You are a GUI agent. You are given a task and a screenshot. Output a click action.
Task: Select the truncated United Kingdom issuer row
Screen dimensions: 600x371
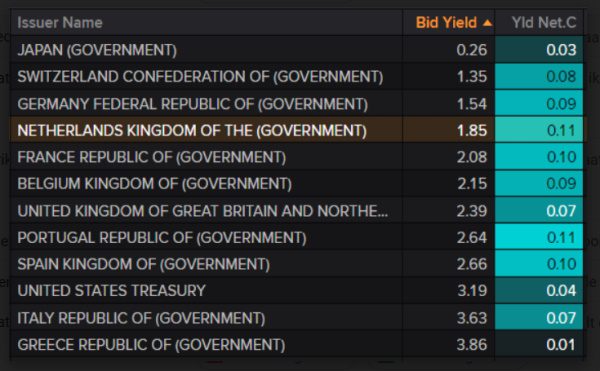[x=297, y=211]
